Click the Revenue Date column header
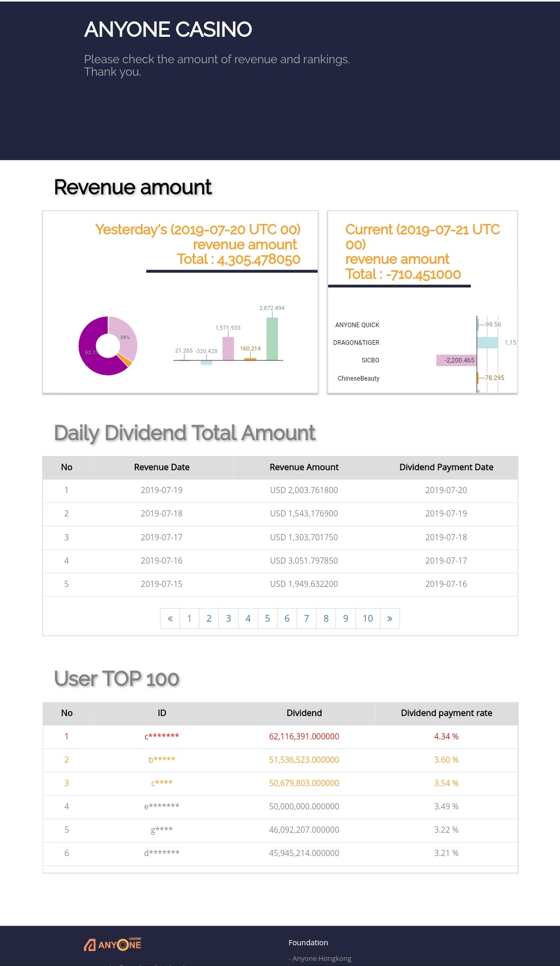Screen dimensions: 560x966 click(x=162, y=467)
